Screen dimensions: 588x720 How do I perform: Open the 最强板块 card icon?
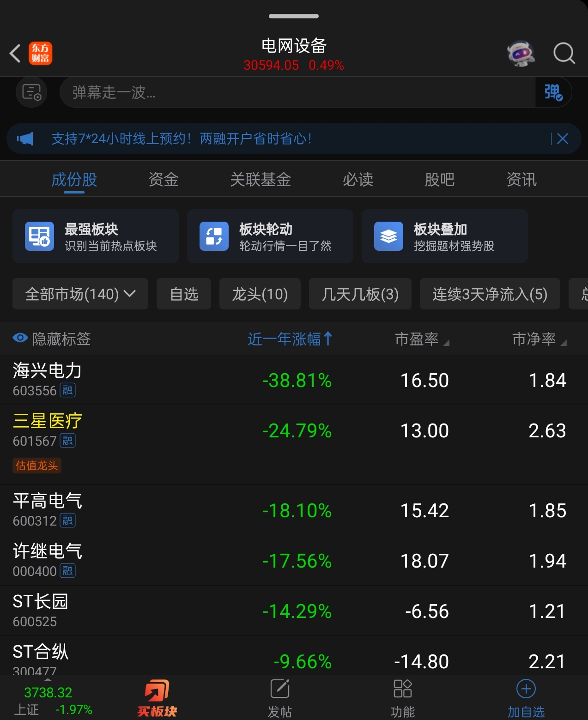point(39,236)
